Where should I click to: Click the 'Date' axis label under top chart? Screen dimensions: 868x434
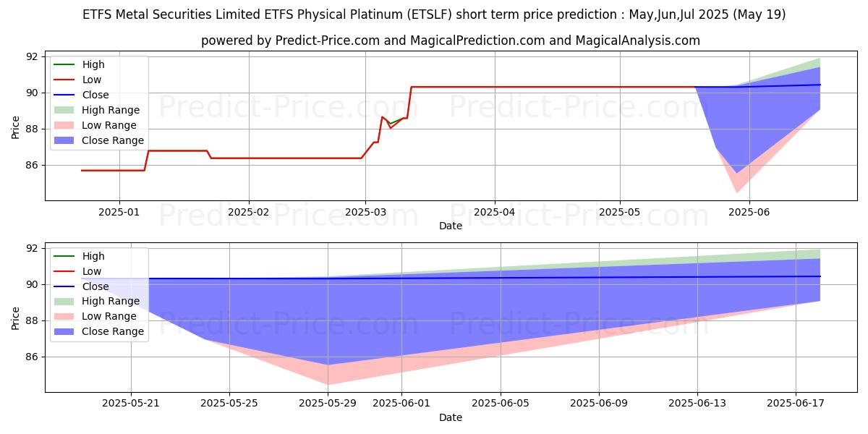(450, 226)
